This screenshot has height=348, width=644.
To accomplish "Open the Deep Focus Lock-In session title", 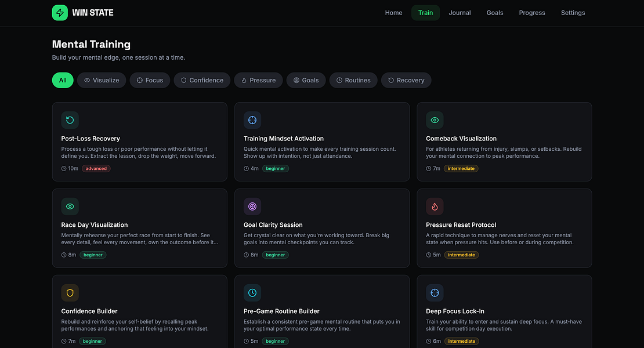I will [x=455, y=311].
